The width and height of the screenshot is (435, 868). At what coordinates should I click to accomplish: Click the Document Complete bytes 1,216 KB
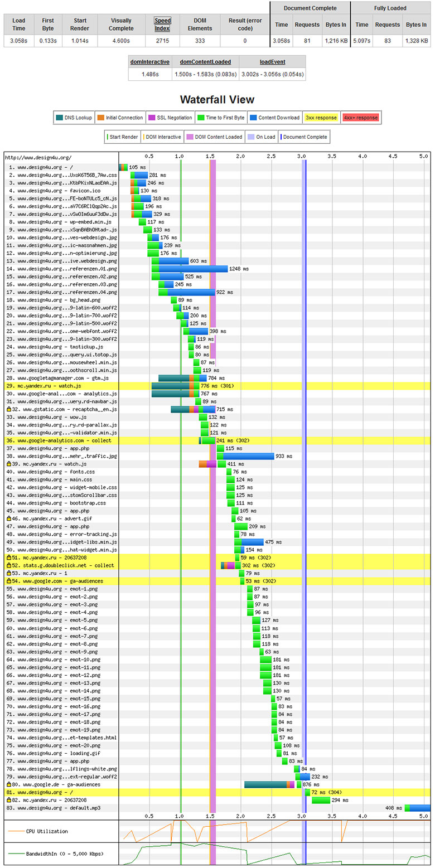click(x=336, y=41)
